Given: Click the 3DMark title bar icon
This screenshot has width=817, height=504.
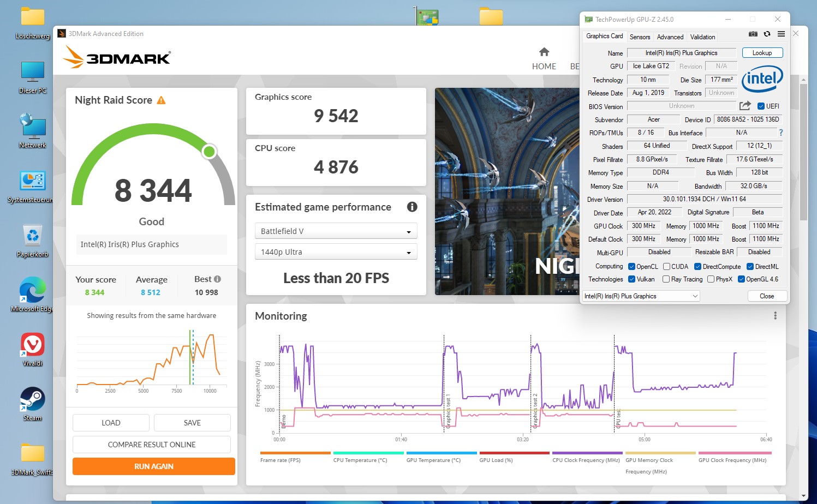Looking at the screenshot, I should pyautogui.click(x=62, y=33).
